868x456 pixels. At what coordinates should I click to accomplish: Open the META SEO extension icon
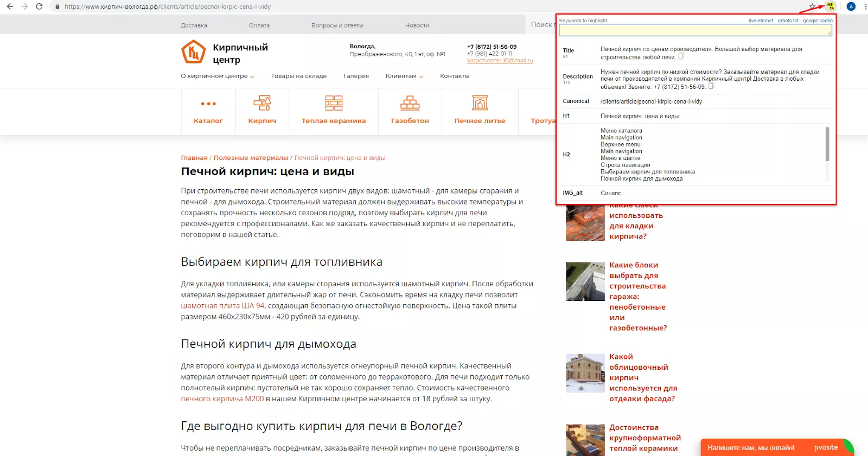830,7
